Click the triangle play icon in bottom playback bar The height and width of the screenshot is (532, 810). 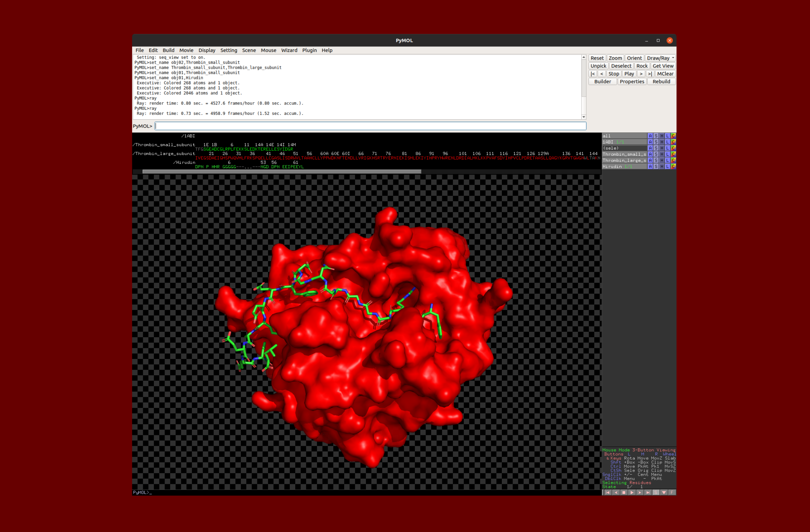(632, 492)
